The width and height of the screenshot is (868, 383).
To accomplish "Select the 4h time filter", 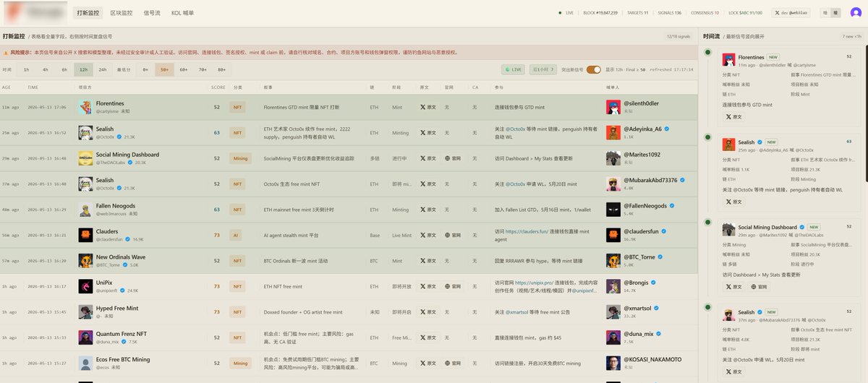I will point(46,69).
